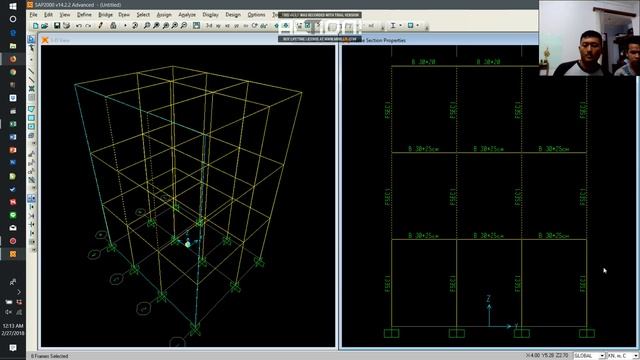640x360 pixels.
Task: Select the Draw Poly Area tool
Action: [31, 109]
